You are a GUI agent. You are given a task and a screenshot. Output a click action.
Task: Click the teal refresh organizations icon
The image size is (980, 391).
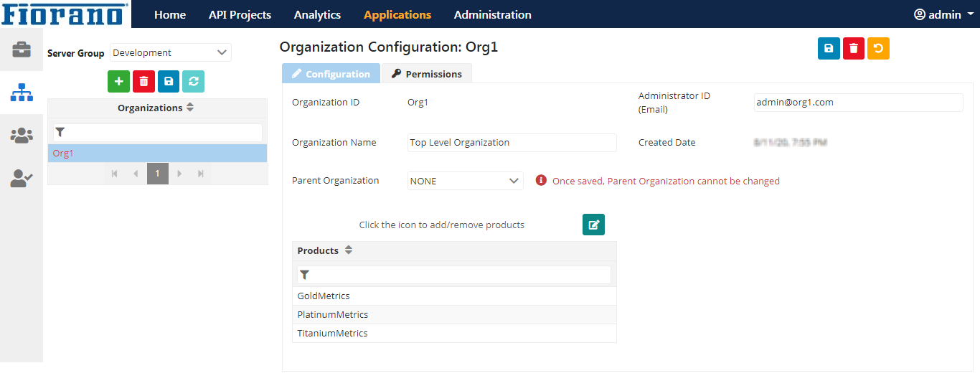pos(193,82)
